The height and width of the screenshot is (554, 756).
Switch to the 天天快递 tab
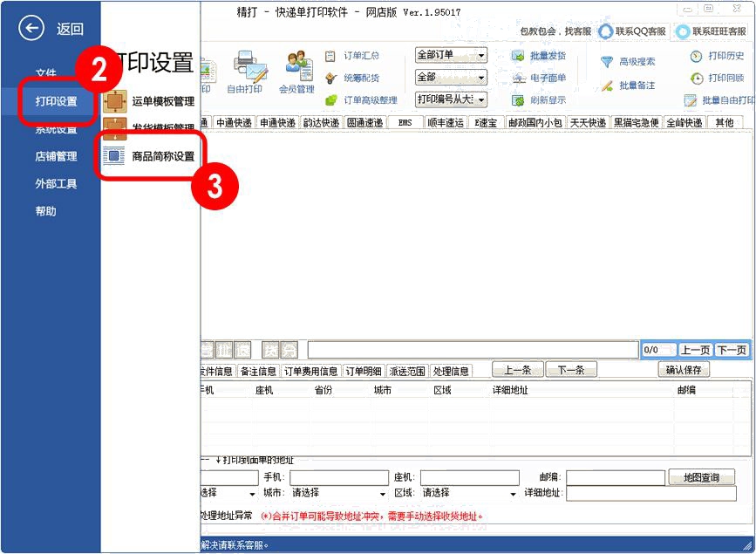[589, 122]
